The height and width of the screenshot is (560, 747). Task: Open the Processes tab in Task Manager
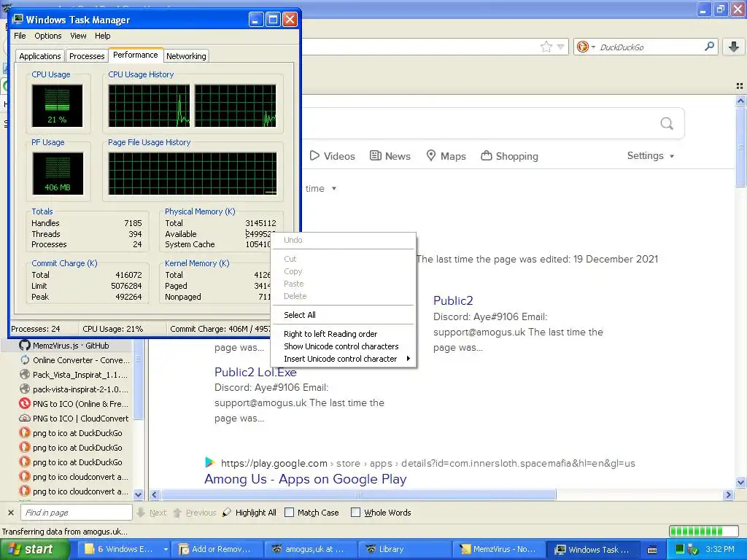[x=87, y=56]
